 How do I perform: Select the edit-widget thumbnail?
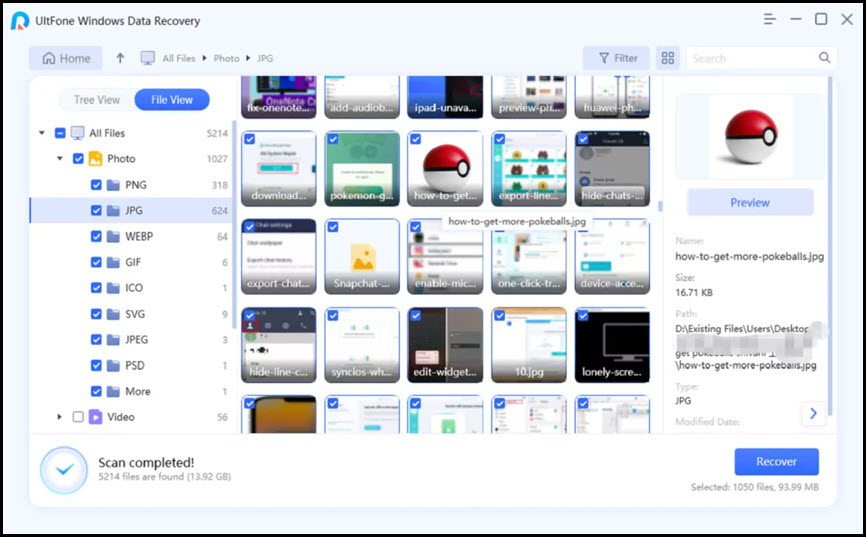click(445, 345)
